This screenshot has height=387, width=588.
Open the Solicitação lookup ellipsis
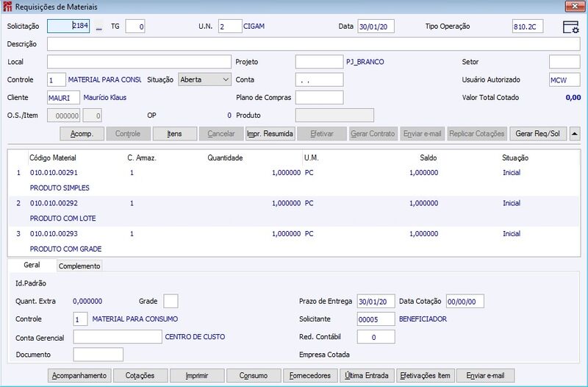tap(98, 27)
